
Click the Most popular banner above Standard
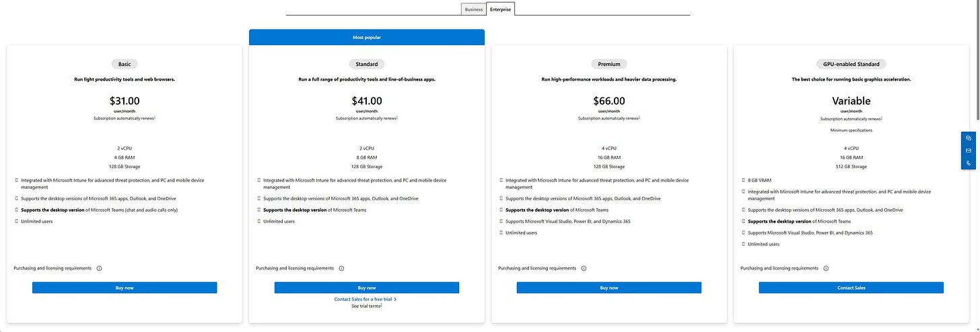(367, 38)
